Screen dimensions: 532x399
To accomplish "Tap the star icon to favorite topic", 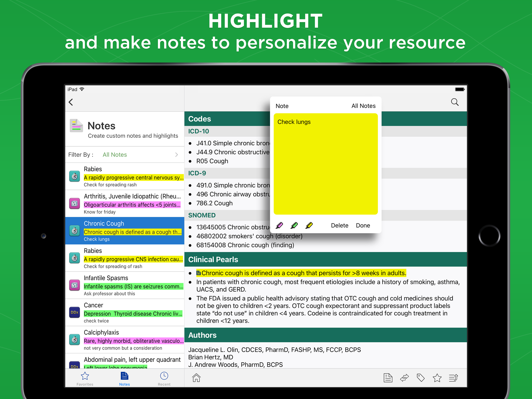I will [437, 378].
